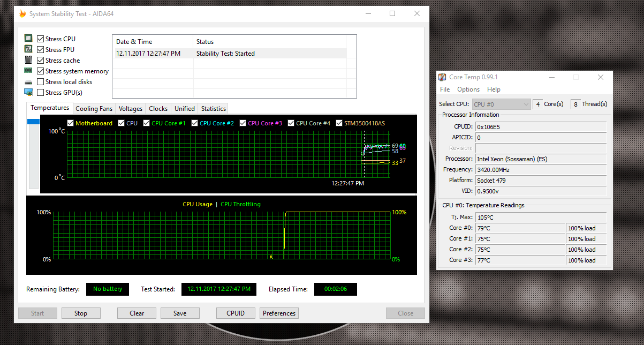The width and height of the screenshot is (644, 345).
Task: Toggle the Stress cache option
Action: pyautogui.click(x=41, y=60)
